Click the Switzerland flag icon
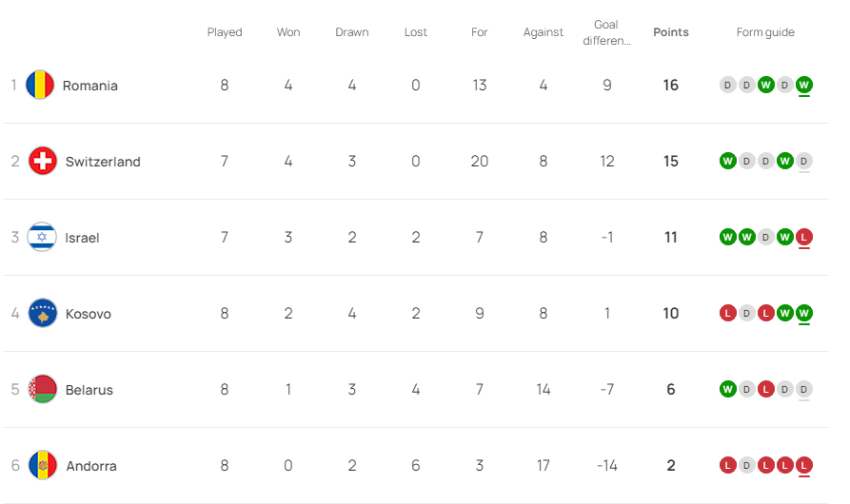850x504 pixels. pyautogui.click(x=42, y=162)
